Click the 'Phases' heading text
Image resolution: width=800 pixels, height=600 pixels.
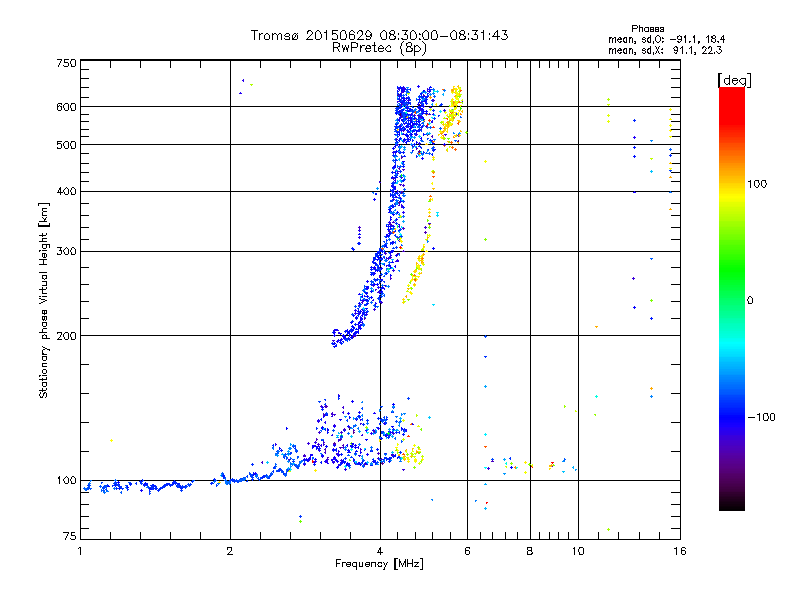[647, 29]
